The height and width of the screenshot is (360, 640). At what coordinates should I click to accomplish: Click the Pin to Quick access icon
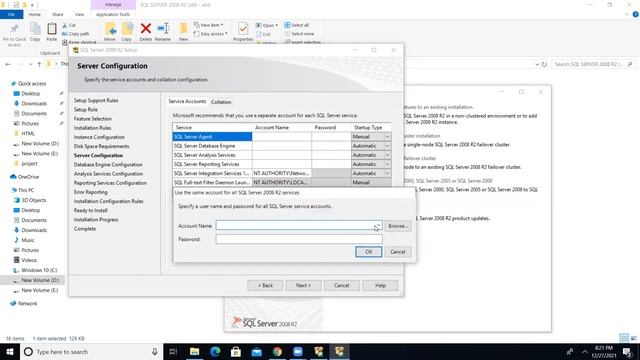(14, 29)
